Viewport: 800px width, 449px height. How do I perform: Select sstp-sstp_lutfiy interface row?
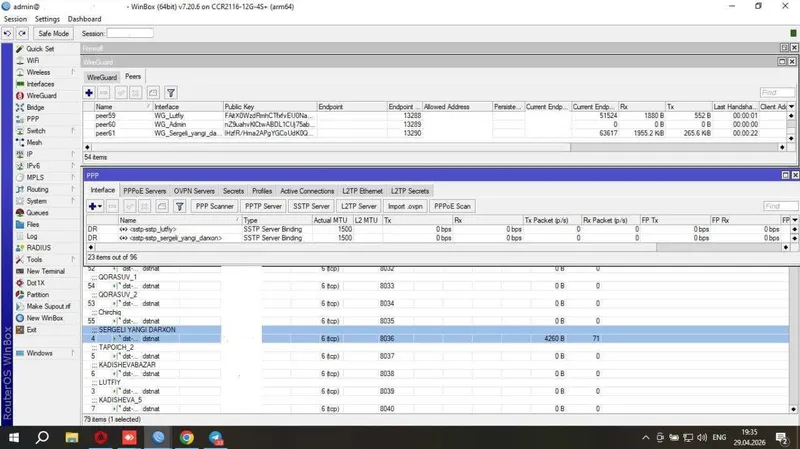439,230
